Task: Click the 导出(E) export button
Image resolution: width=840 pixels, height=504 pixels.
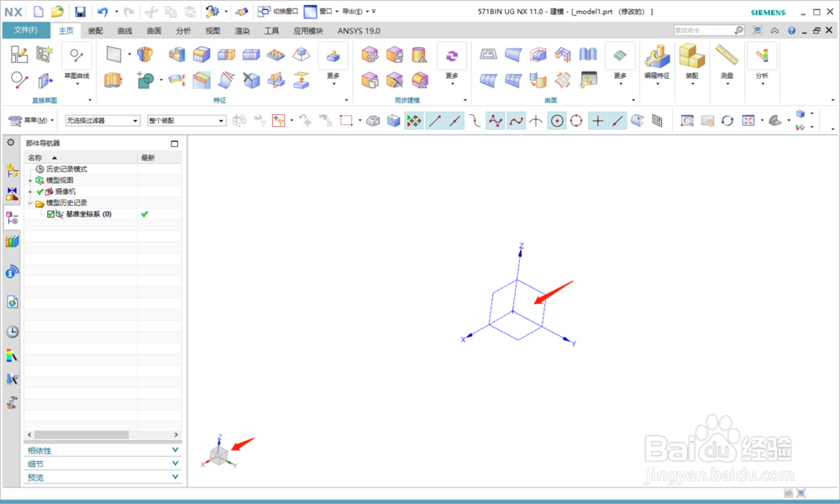Action: 355,11
